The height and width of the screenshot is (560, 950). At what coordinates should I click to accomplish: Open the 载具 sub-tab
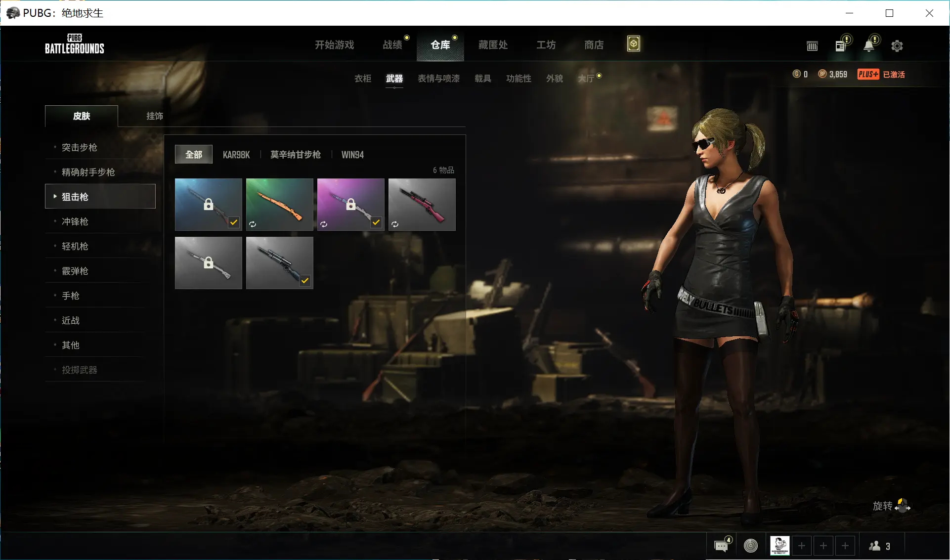pos(483,78)
